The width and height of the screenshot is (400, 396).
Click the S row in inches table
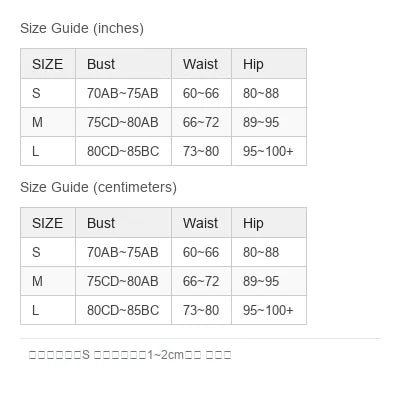click(x=163, y=93)
